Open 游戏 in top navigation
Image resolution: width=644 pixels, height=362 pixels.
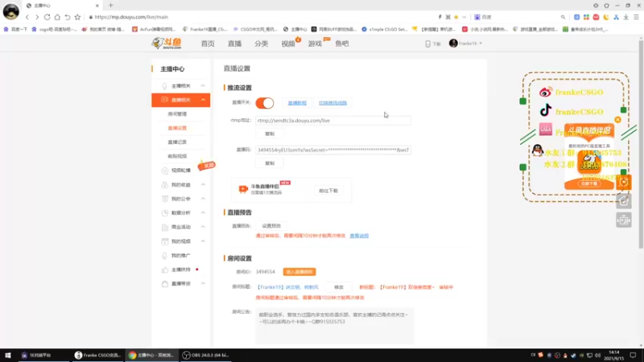[315, 43]
